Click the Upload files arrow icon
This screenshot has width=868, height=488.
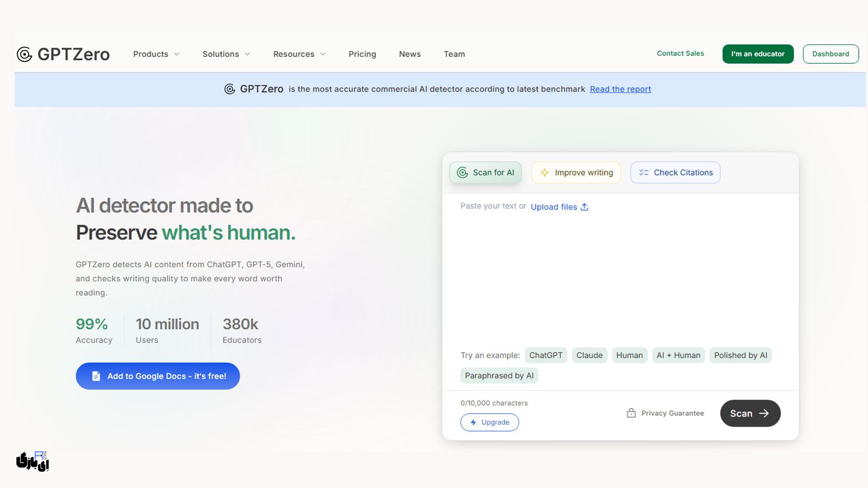click(584, 207)
